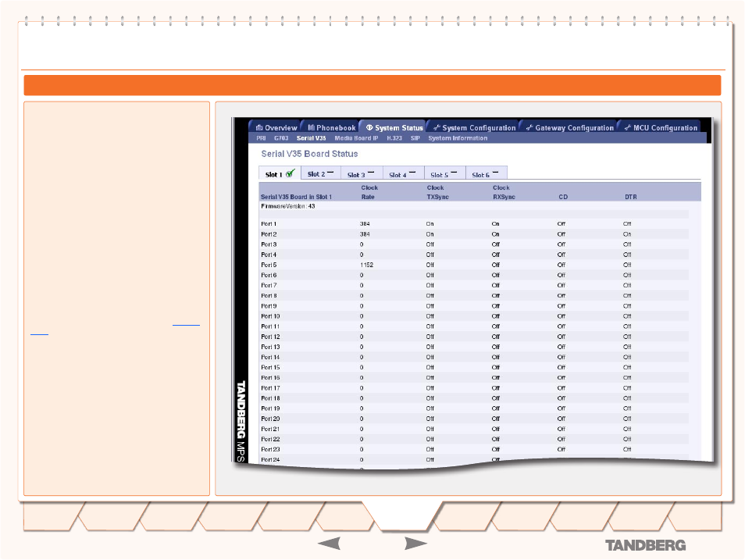
Task: Open the System Configuration tab
Action: tap(473, 127)
